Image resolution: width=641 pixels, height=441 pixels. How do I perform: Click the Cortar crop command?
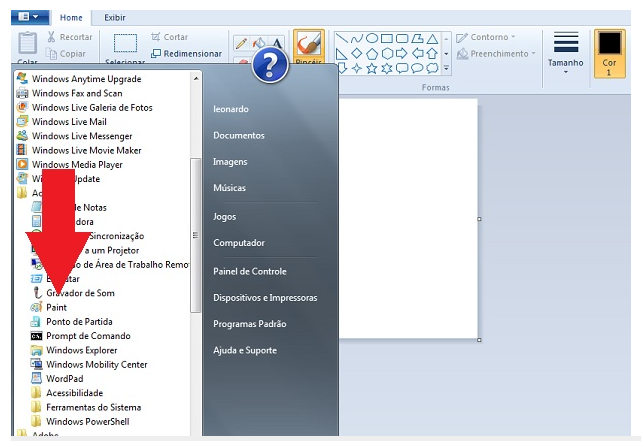coord(169,37)
